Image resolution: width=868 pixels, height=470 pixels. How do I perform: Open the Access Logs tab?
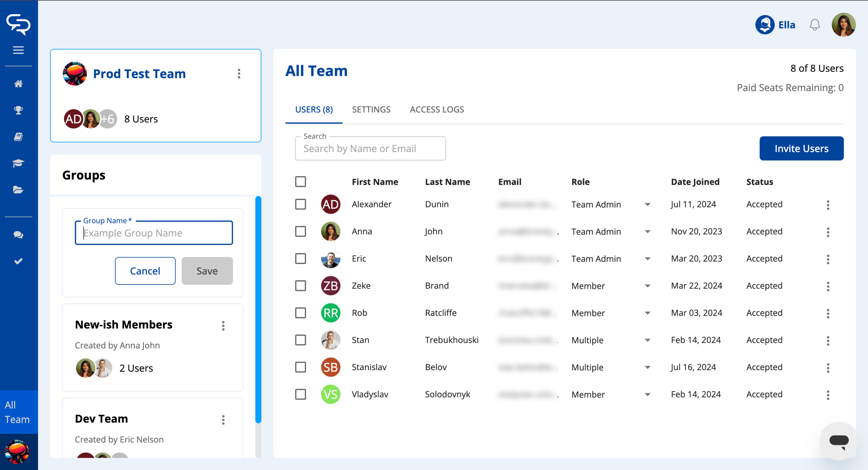coord(437,109)
